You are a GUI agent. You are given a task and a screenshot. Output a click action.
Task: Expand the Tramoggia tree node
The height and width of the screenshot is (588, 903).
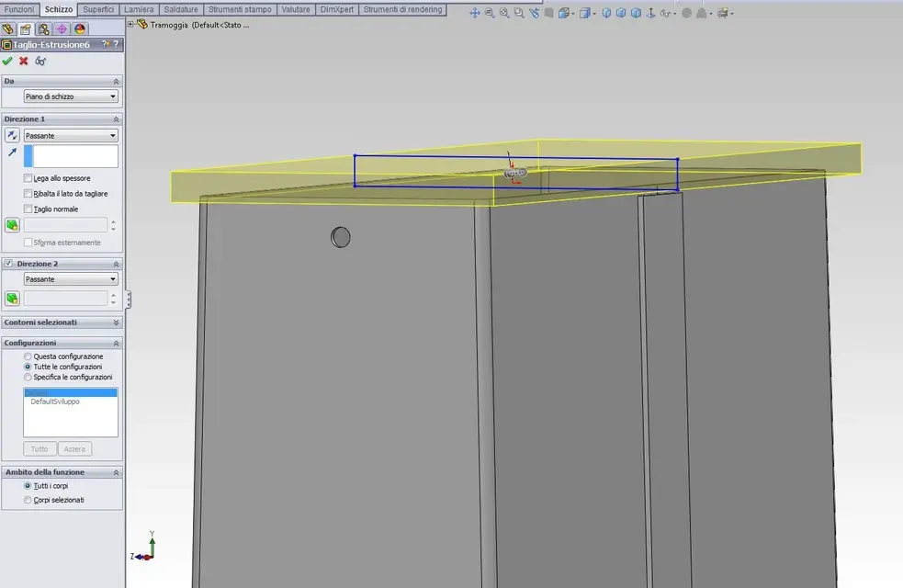tap(130, 24)
